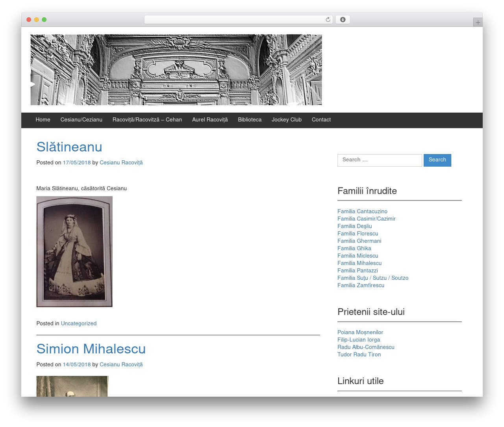Click the Search button
This screenshot has height=427, width=504.
click(x=437, y=160)
